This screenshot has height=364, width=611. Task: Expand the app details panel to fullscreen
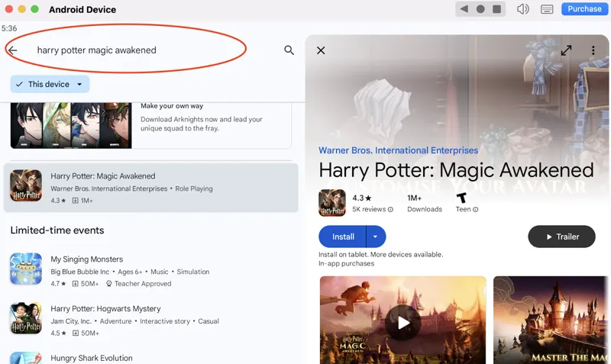(566, 50)
